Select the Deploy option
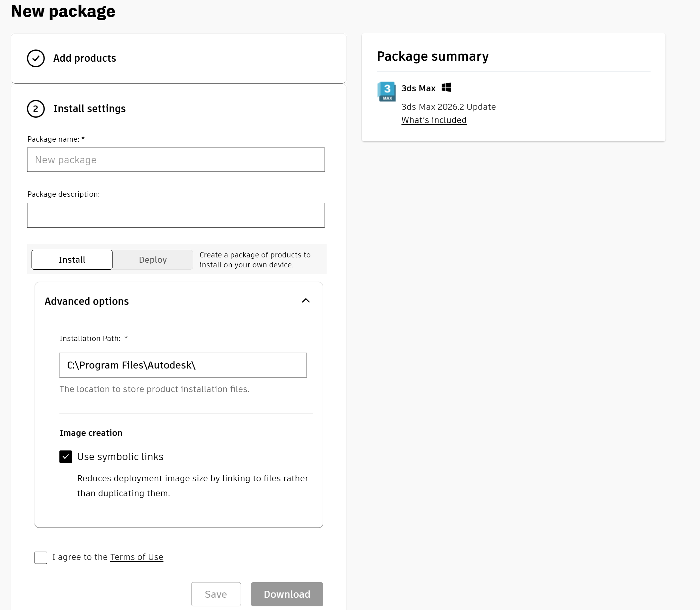 pos(153,259)
